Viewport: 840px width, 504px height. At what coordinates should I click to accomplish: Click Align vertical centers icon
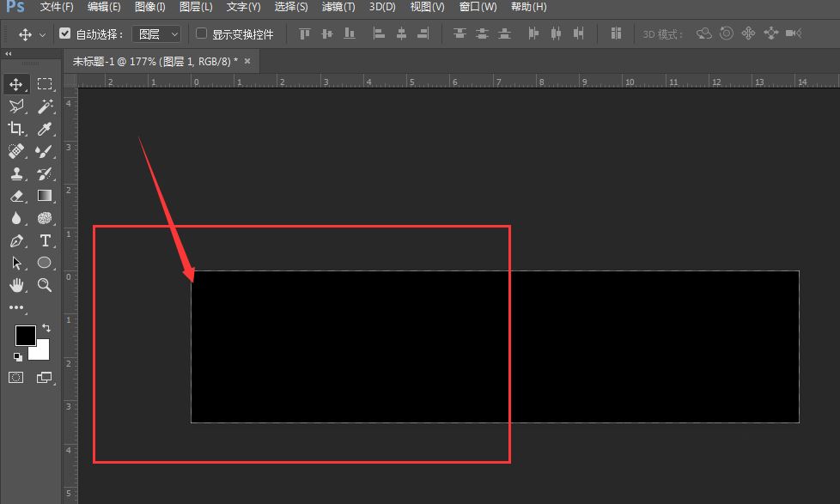point(326,33)
